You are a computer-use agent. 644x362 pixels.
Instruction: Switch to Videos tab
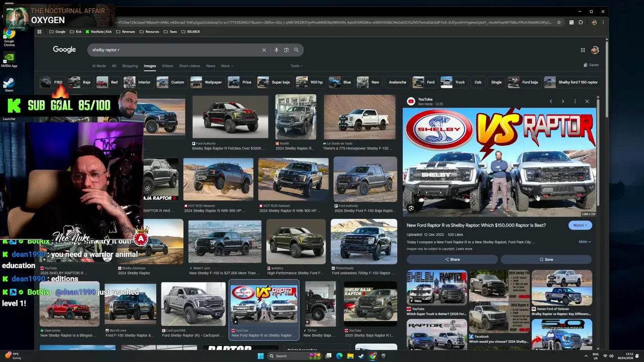point(168,66)
